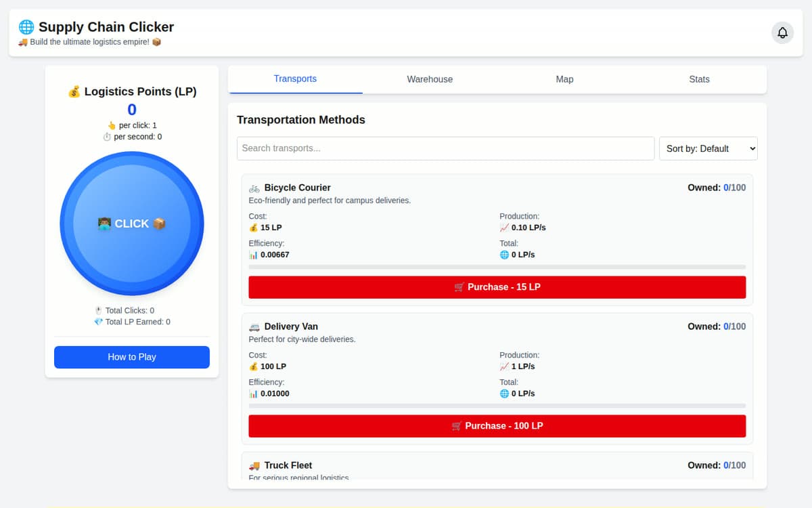Click the Bicycle Courier progress bar

[497, 267]
